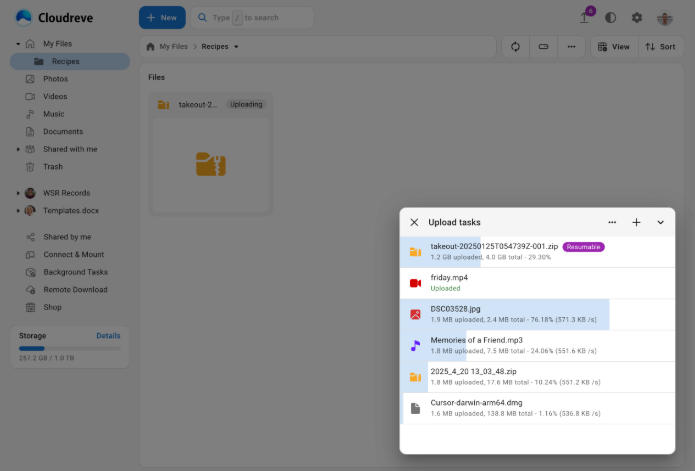
Task: Click the storage usage progress bar
Action: tap(69, 349)
